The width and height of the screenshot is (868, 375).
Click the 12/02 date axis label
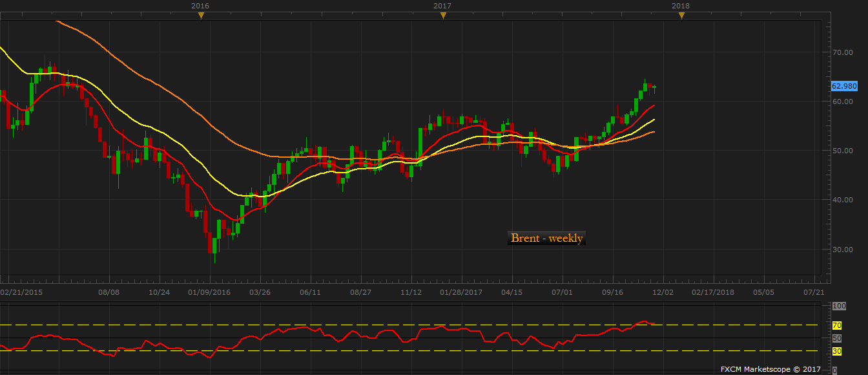(663, 292)
